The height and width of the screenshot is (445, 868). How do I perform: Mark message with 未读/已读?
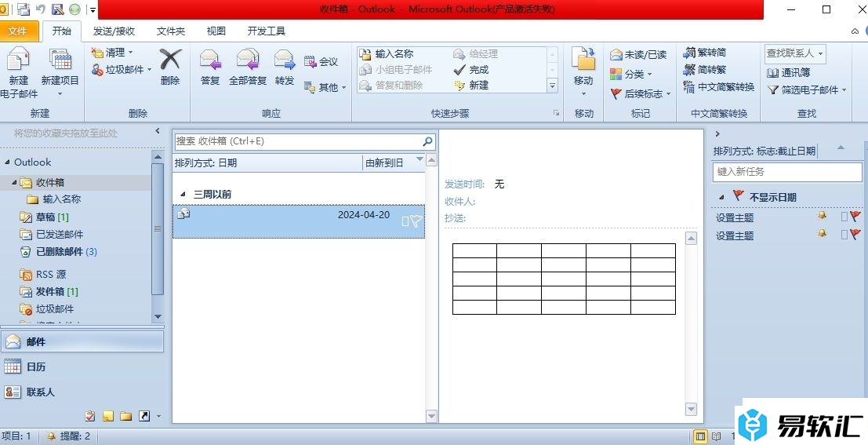click(638, 55)
